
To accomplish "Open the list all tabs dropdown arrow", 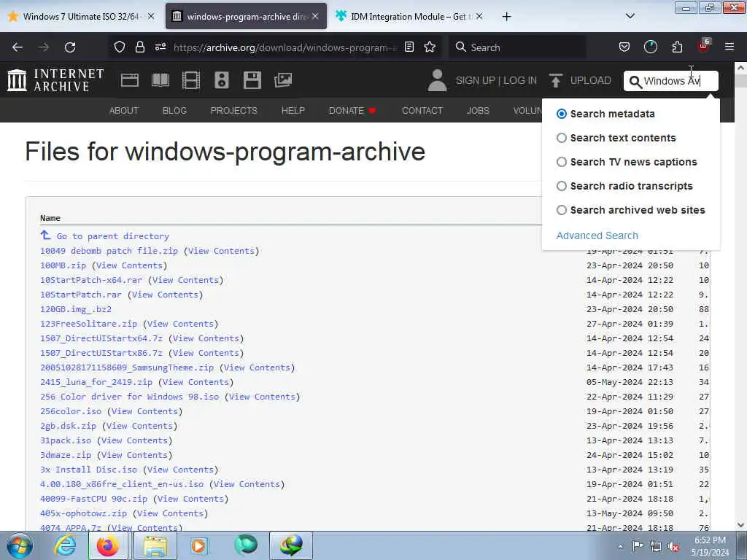I will point(630,16).
